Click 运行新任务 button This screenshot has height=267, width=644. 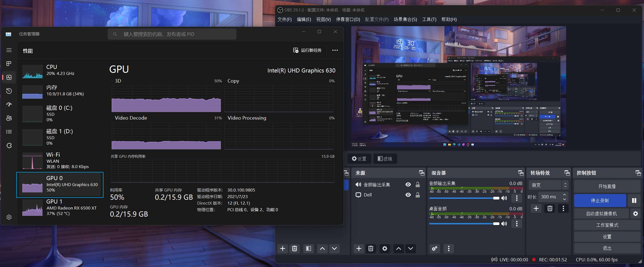pos(307,50)
